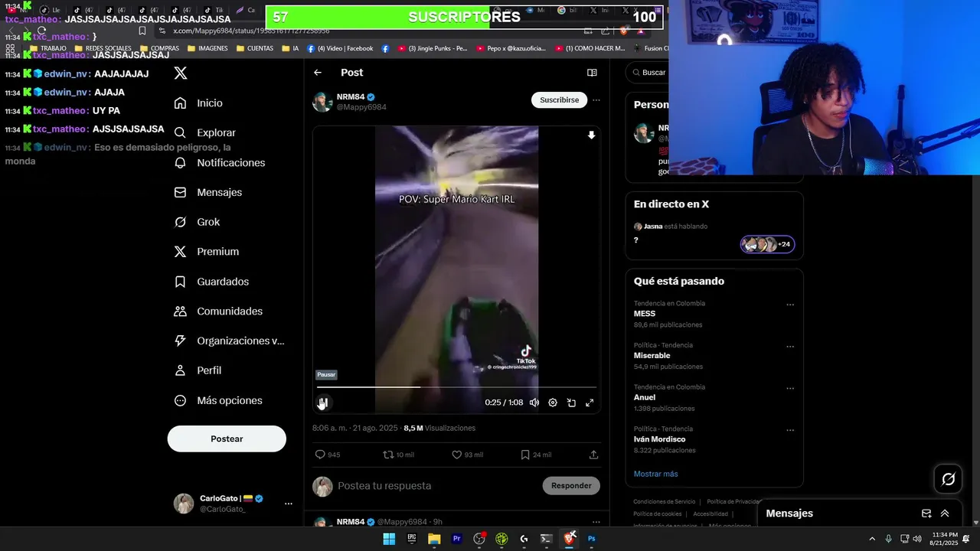Viewport: 980px width, 551px height.
Task: Open the Organizaciones verificadas item
Action: click(x=229, y=341)
